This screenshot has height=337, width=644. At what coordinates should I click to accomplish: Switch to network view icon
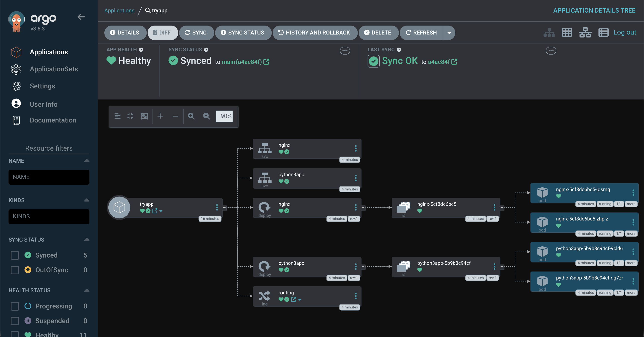585,33
